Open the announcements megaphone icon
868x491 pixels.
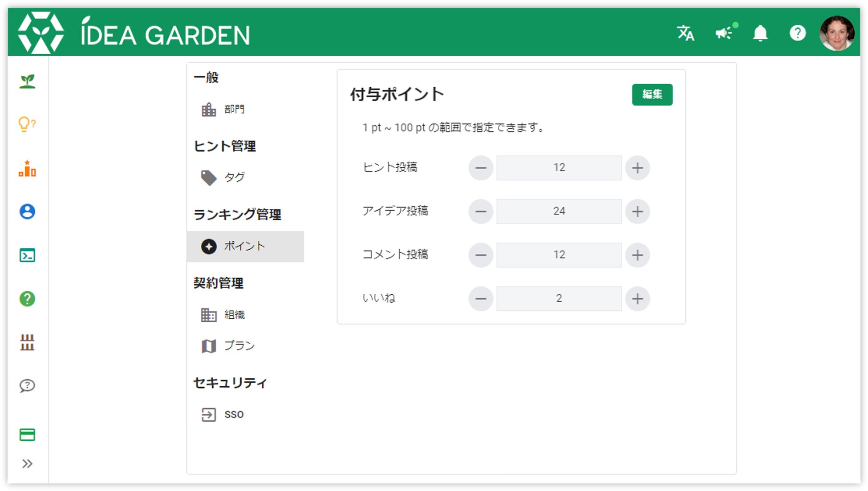click(x=724, y=33)
